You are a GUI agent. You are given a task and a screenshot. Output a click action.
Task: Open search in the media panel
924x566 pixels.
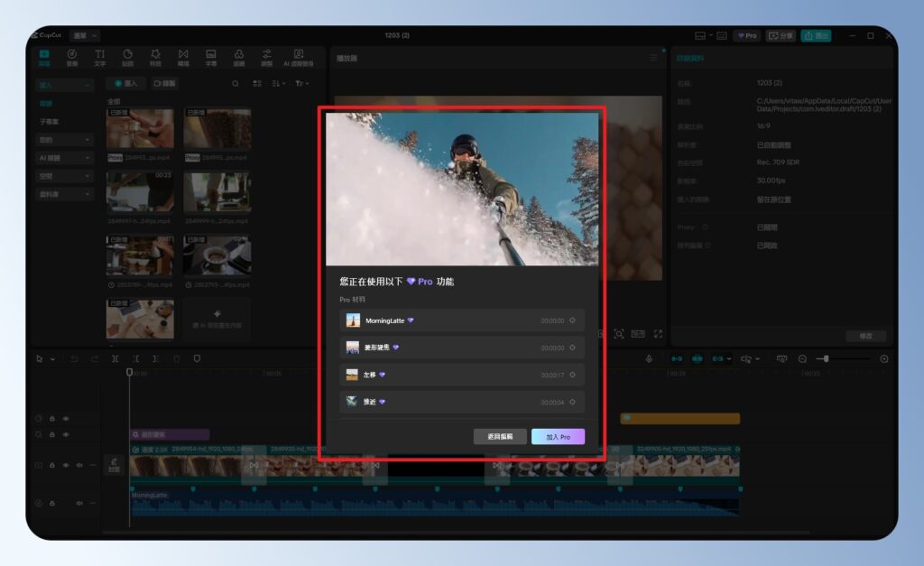pyautogui.click(x=236, y=83)
